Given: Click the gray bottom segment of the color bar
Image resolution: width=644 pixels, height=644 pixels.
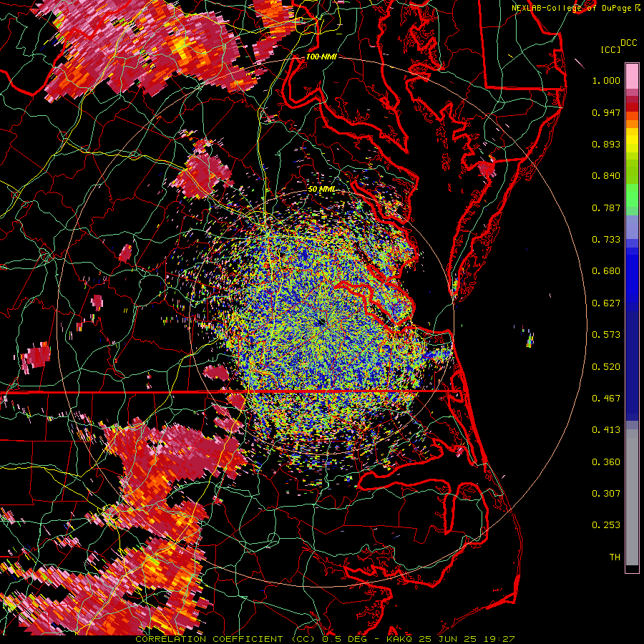Looking at the screenshot, I should 632,497.
